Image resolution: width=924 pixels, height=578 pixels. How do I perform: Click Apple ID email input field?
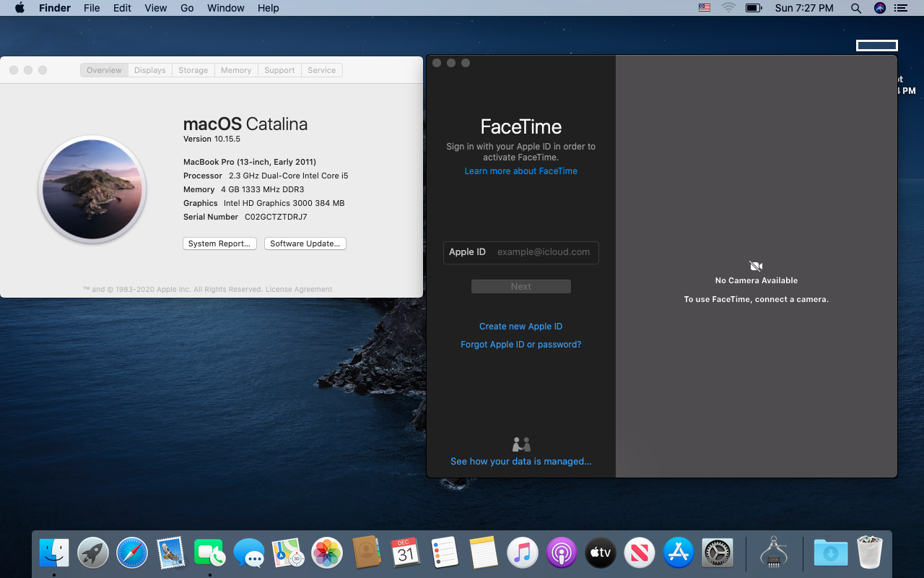pos(521,252)
